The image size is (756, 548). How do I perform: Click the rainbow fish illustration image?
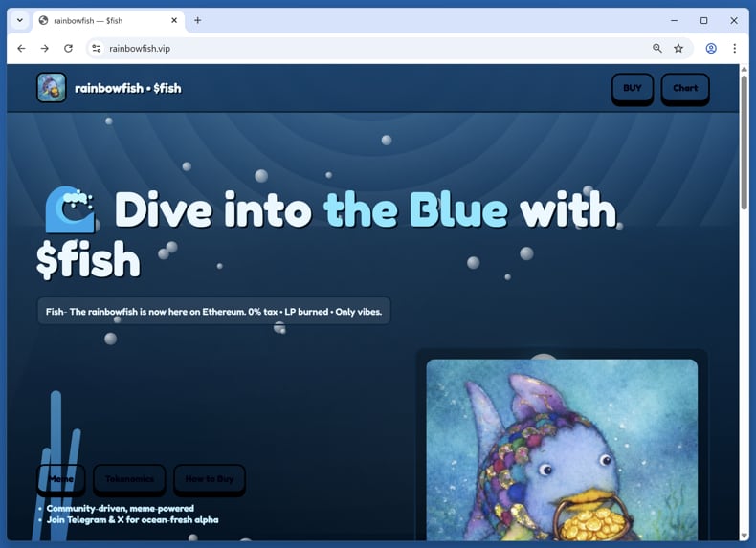click(562, 449)
